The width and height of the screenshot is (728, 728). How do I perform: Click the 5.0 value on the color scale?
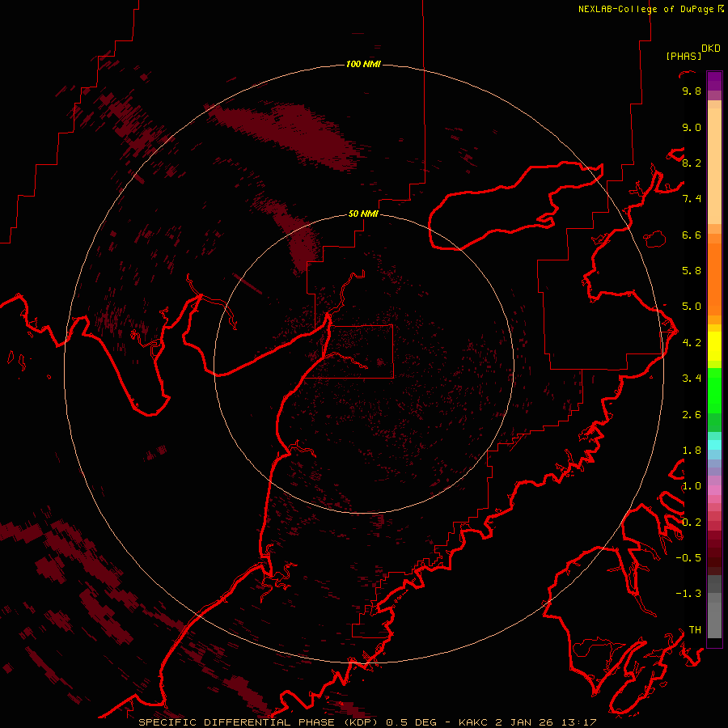[x=692, y=307]
